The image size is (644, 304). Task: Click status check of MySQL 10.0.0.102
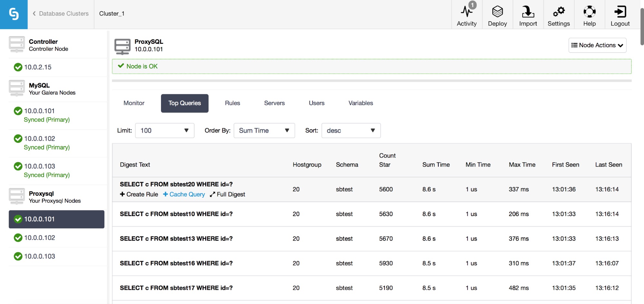tap(18, 138)
